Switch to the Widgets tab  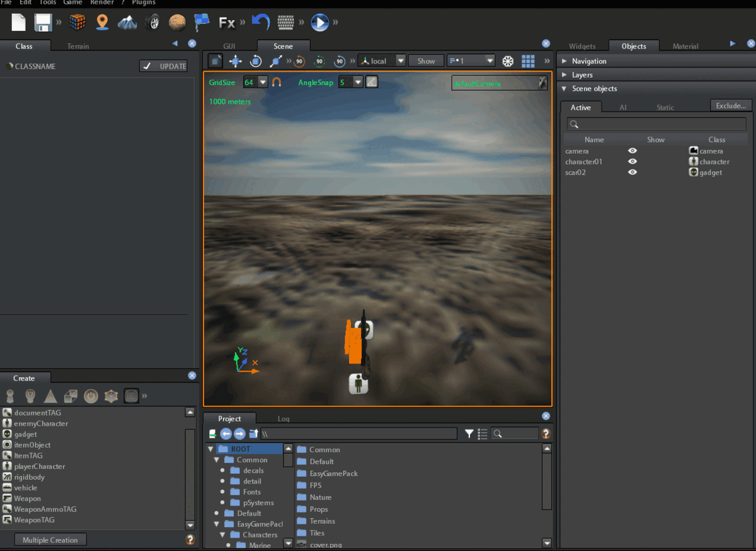click(582, 46)
